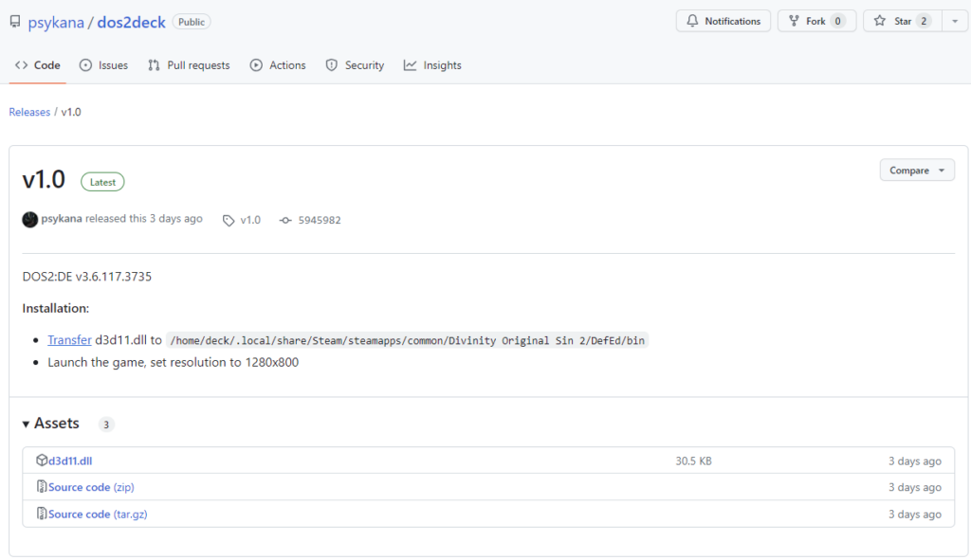971x560 pixels.
Task: Click the Latest badge
Action: 102,182
